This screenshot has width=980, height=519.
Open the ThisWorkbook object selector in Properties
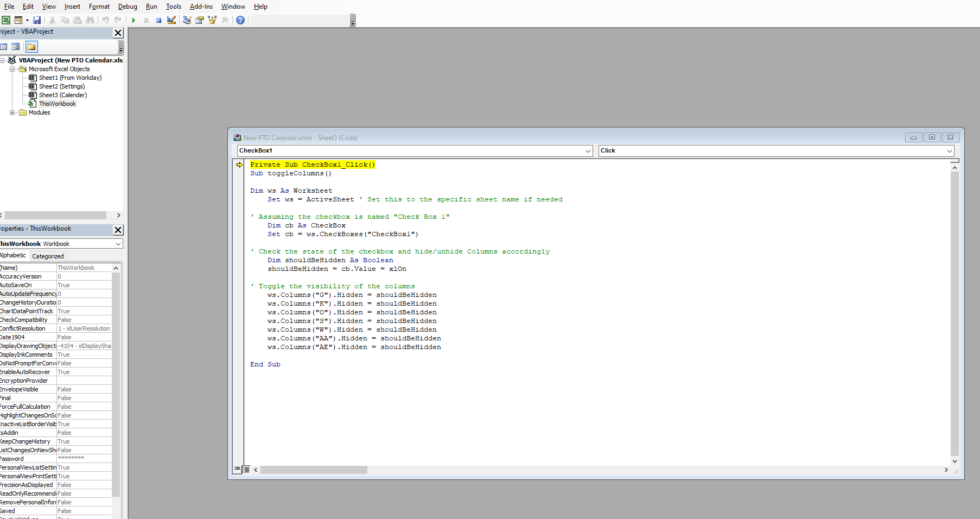[x=61, y=244]
